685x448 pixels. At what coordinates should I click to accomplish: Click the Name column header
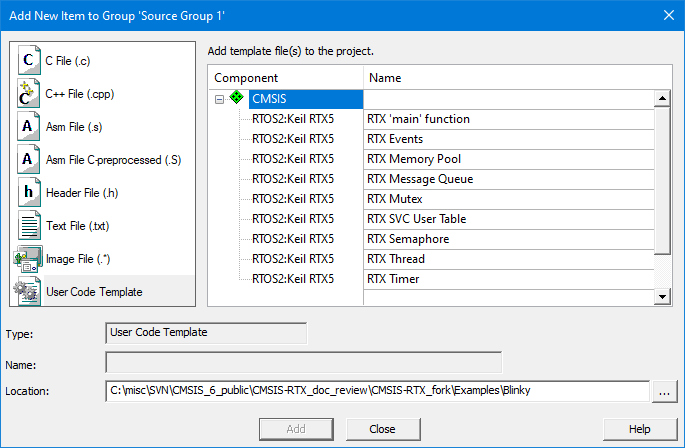pos(518,78)
